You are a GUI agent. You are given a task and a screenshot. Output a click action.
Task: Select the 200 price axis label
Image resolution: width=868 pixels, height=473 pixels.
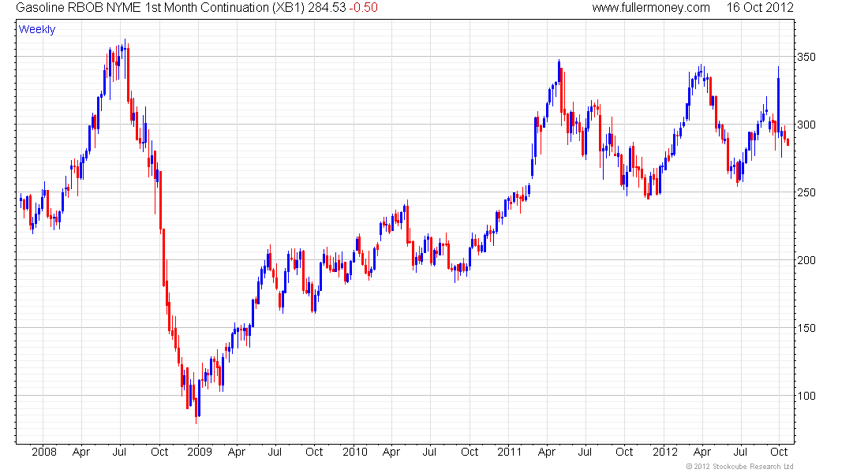click(806, 260)
